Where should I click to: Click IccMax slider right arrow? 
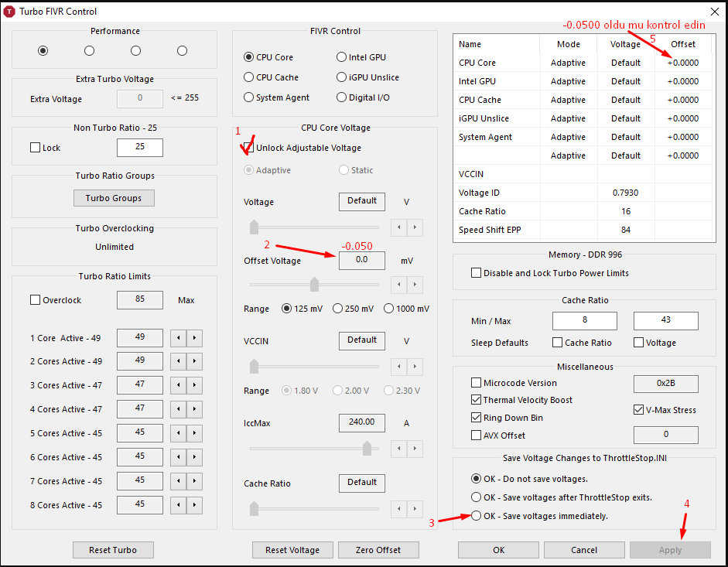[415, 449]
